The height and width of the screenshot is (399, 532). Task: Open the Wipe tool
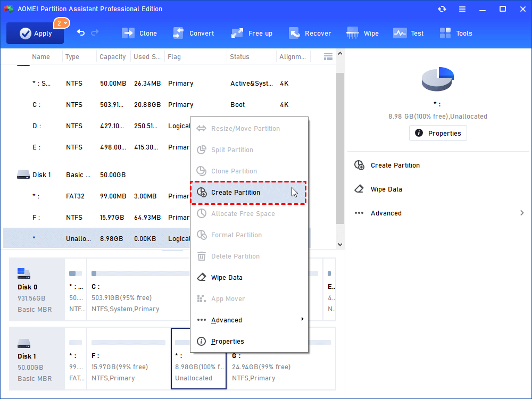[362, 33]
